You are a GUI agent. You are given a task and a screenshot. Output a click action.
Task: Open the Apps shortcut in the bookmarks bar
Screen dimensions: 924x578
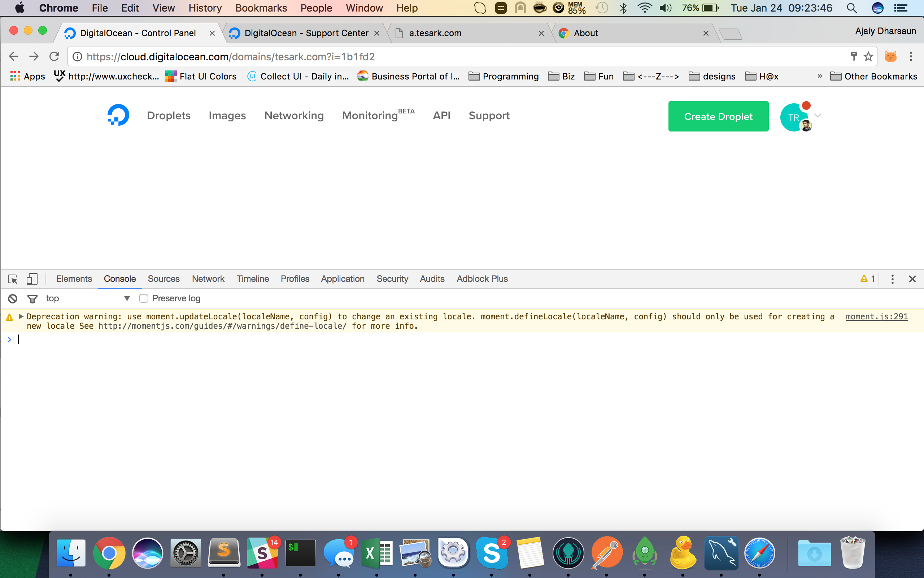click(x=27, y=77)
